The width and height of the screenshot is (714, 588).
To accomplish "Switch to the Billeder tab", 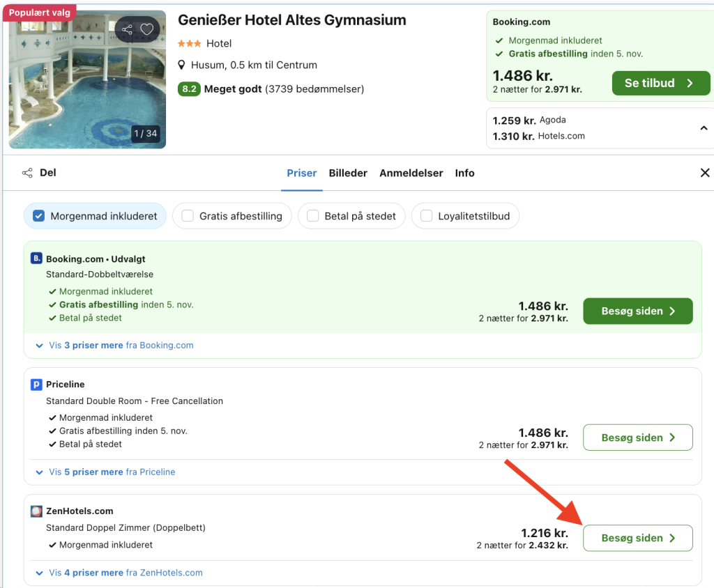I will 348,173.
